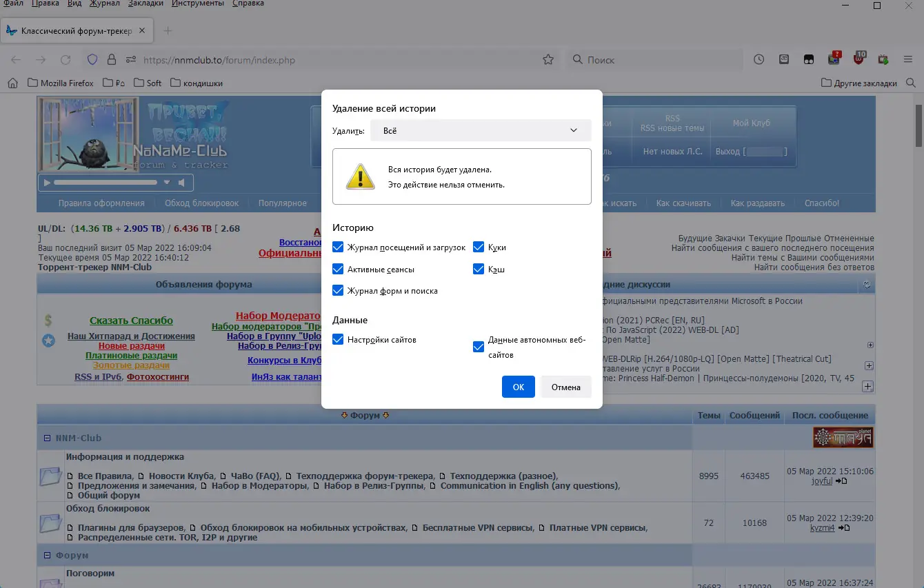Open the Mozilla Firefox bookmarks folder

[61, 83]
